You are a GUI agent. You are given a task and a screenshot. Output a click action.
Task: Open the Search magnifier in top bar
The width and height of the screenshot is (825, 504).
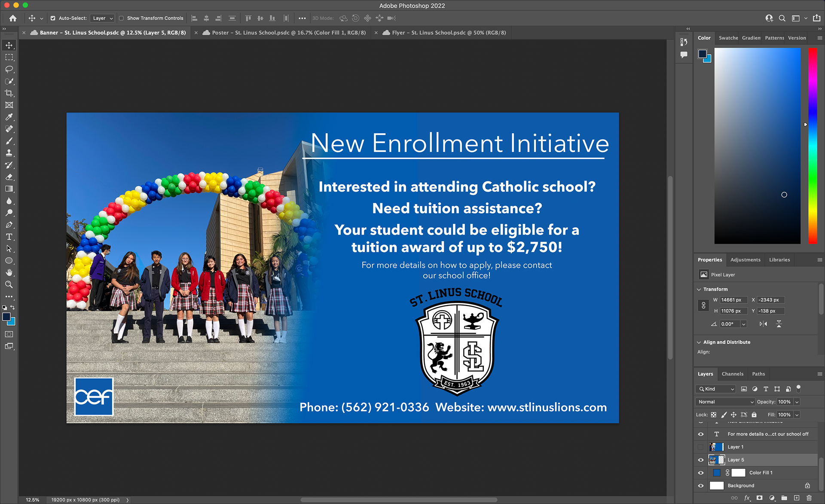tap(782, 18)
